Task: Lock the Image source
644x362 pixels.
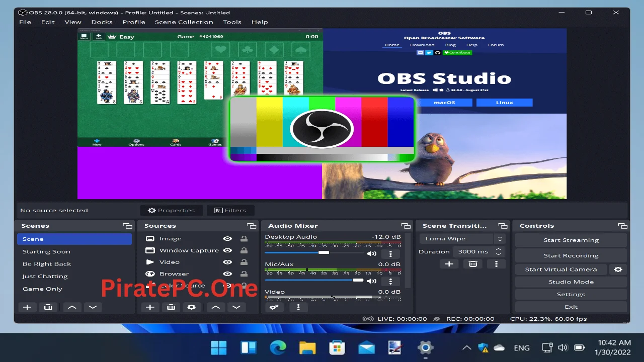Action: click(244, 239)
